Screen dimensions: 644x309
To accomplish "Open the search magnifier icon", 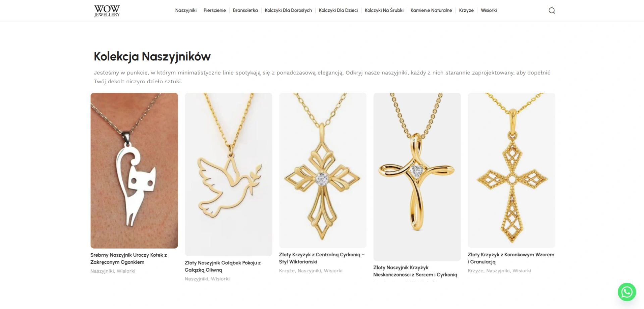I will pos(552,10).
